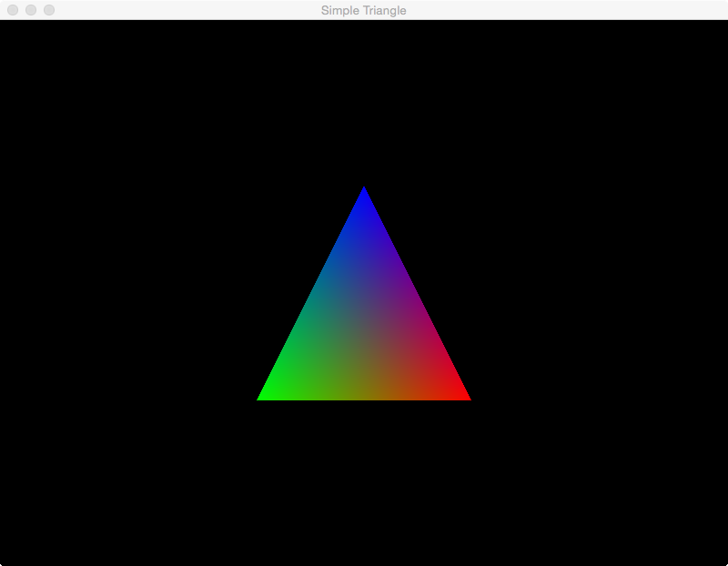The width and height of the screenshot is (728, 566).
Task: Click the blue top vertex of the triangle
Action: coord(364,193)
